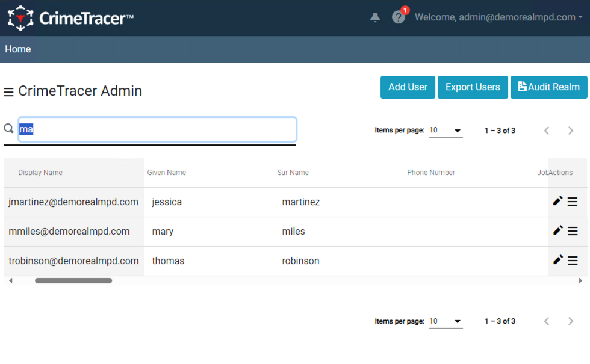This screenshot has height=364, width=590.
Task: Click the CrimeTracer Admin heading
Action: point(80,91)
